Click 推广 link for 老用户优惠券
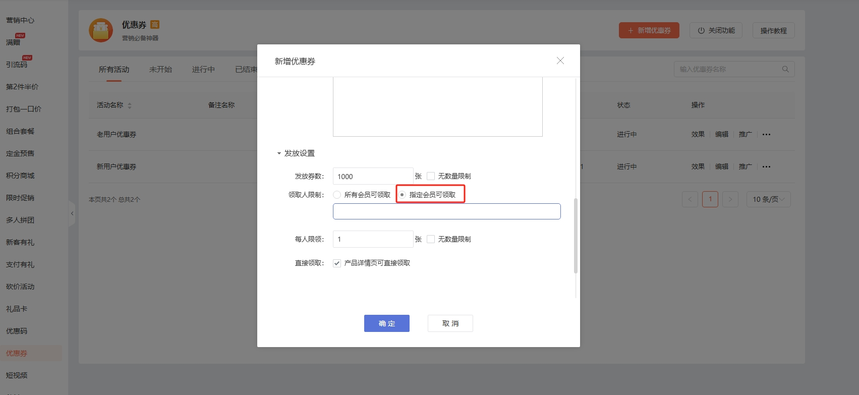Image resolution: width=859 pixels, height=395 pixels. (745, 134)
